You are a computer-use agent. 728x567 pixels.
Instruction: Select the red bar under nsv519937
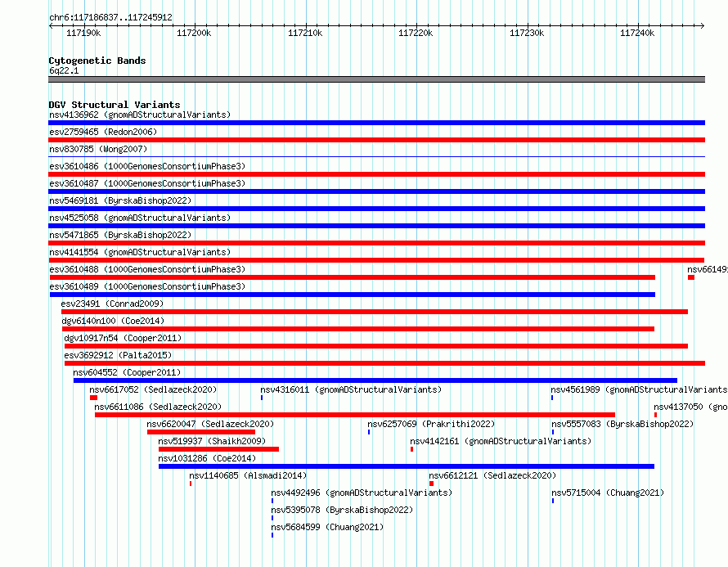[218, 449]
